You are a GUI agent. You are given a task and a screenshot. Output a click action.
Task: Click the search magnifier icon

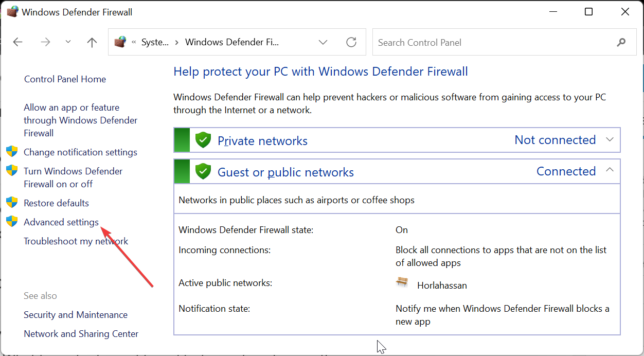pos(621,42)
